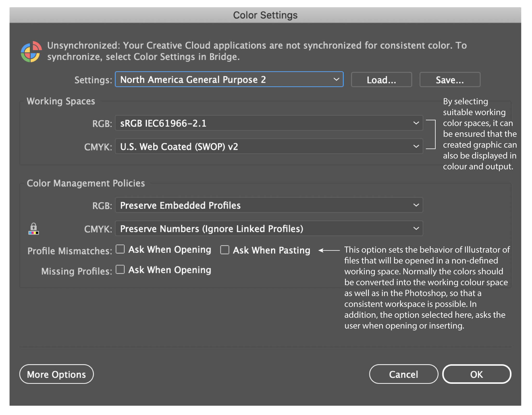Enable Profile Mismatches Ask When Opening

point(120,249)
